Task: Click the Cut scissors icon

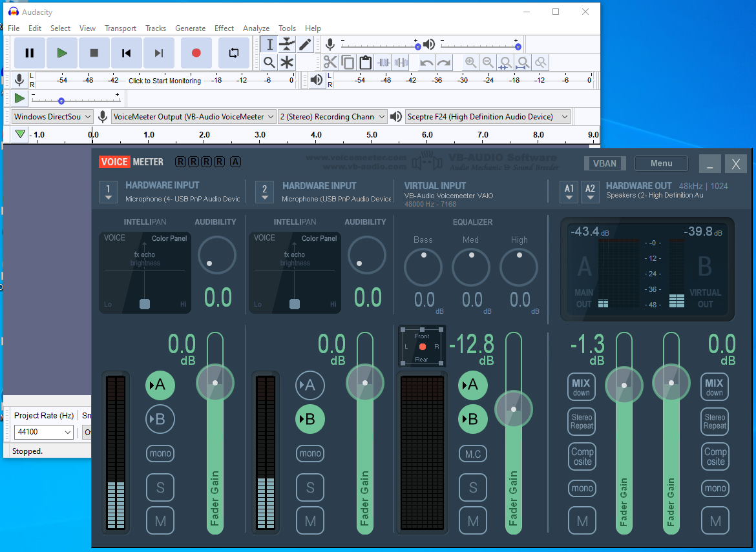Action: [x=330, y=62]
